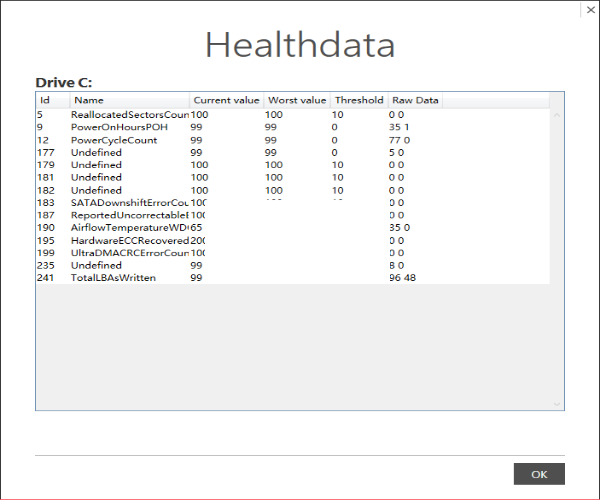Click the list scroll down arrow
Image resolution: width=601 pixels, height=500 pixels.
click(x=557, y=404)
